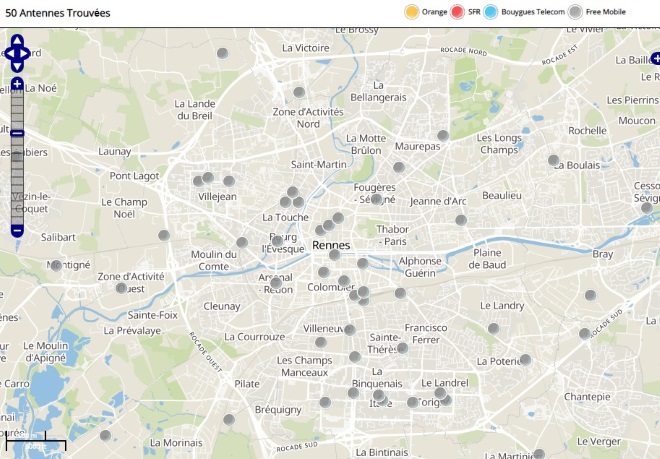Click the zoom bar track below the handle
Viewport: 660px width, 459px height.
coord(17,181)
